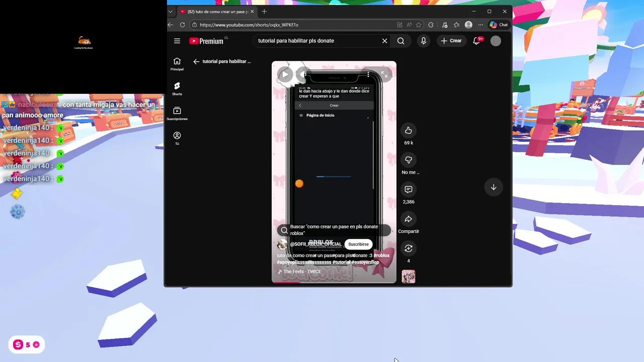Open the YouTube account avatar menu

(496, 41)
